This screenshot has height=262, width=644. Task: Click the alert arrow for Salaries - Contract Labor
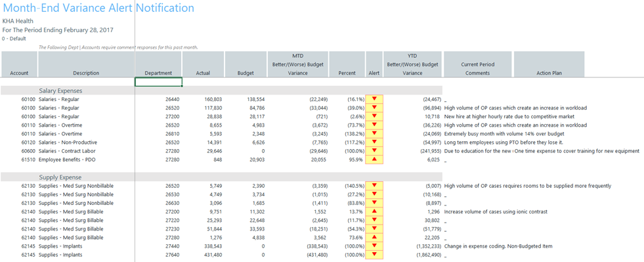tap(374, 151)
